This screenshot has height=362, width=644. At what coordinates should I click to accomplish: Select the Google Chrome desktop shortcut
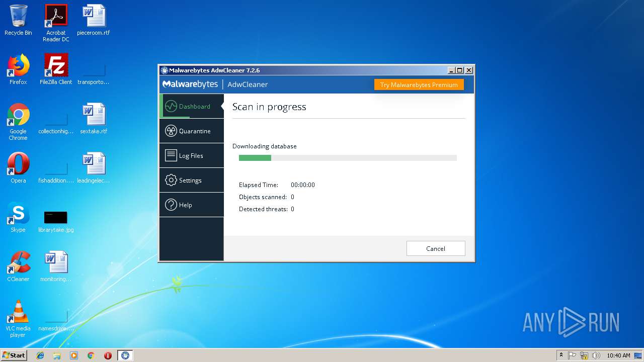[18, 122]
